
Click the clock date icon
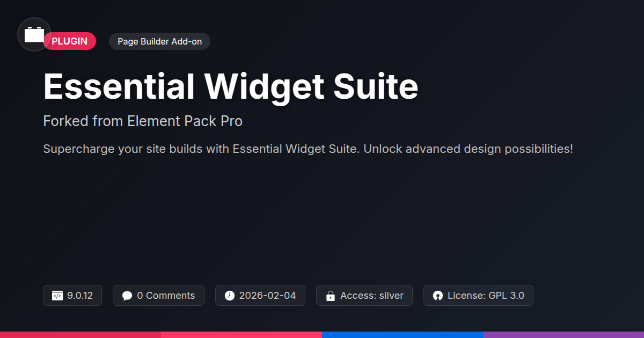pyautogui.click(x=230, y=296)
